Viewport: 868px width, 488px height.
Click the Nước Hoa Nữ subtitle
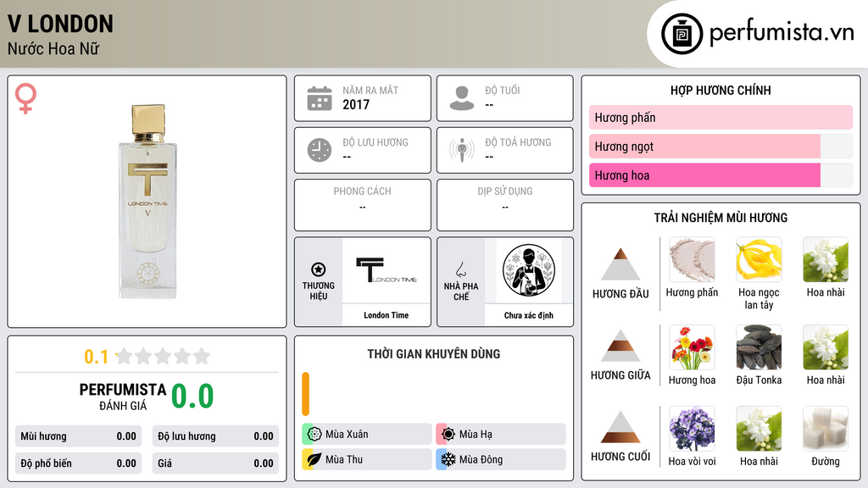(53, 48)
